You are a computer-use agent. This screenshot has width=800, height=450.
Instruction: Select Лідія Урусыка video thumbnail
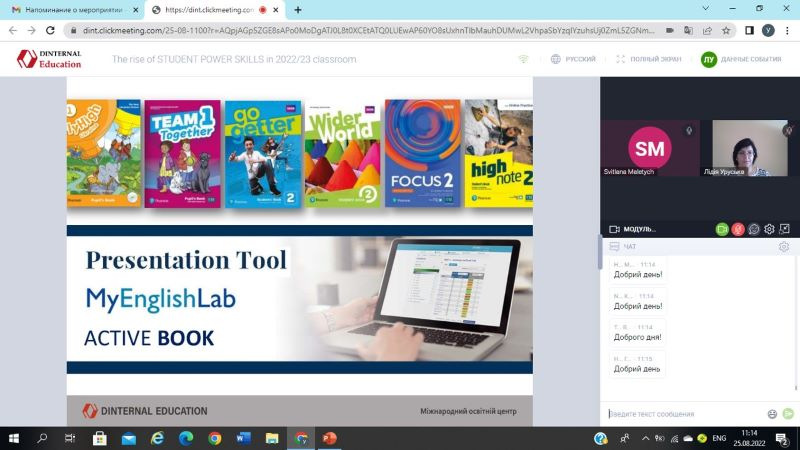coord(749,148)
